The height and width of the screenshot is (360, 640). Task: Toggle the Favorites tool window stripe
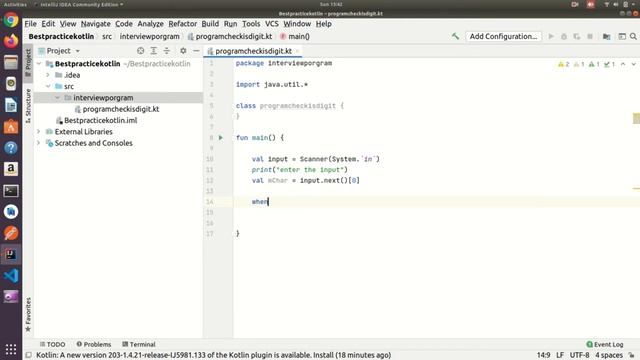tap(28, 314)
